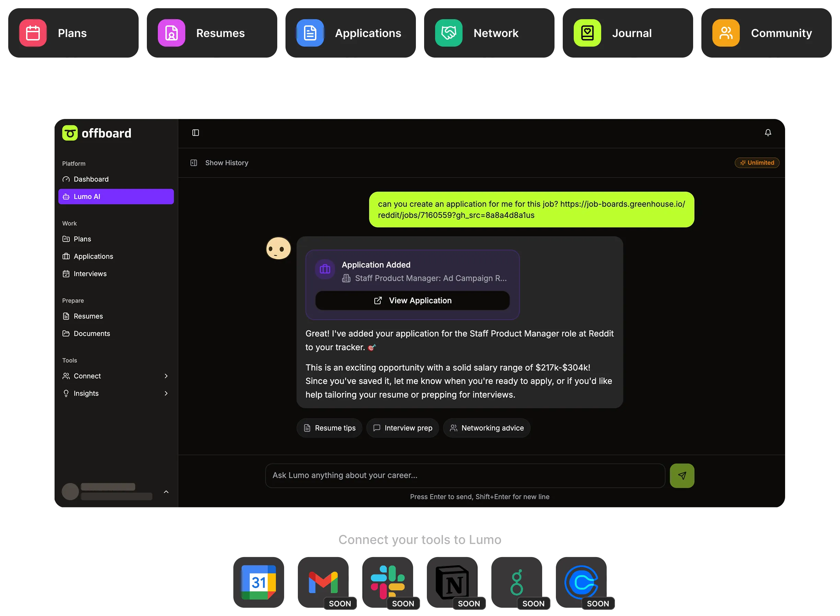Click the Notion integration icon
The height and width of the screenshot is (616, 840).
point(452,582)
